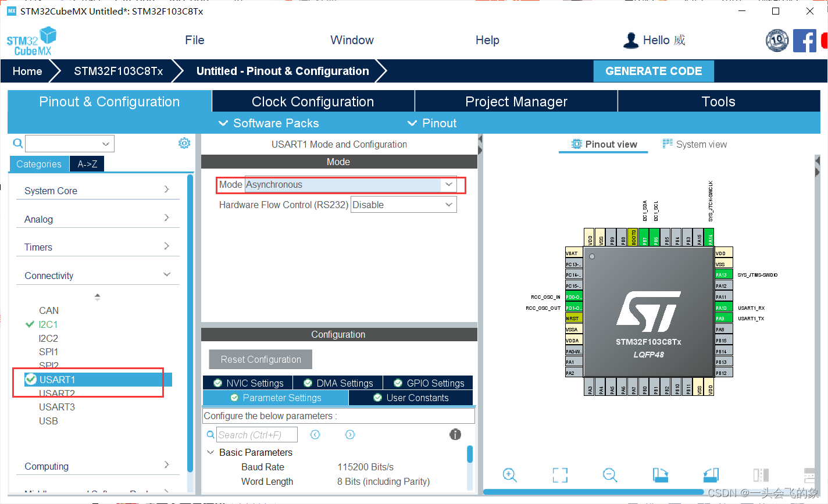Image resolution: width=828 pixels, height=504 pixels.
Task: Click the Search (Ctrl+F) input field
Action: 256,434
